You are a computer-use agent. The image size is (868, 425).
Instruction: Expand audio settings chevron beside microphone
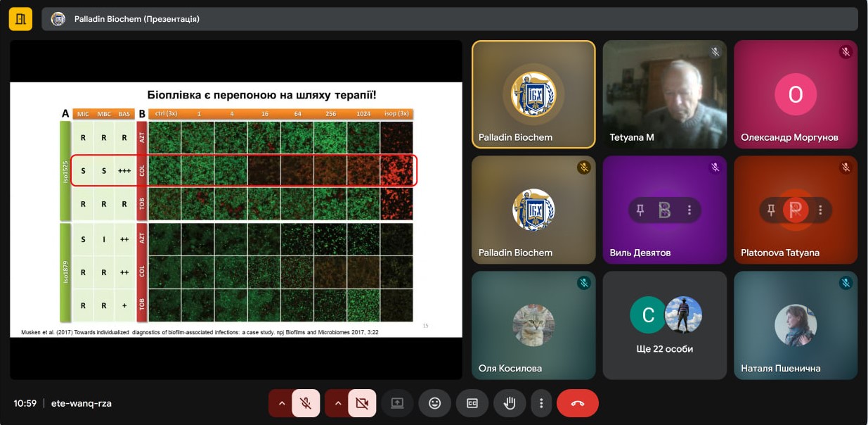tap(281, 403)
